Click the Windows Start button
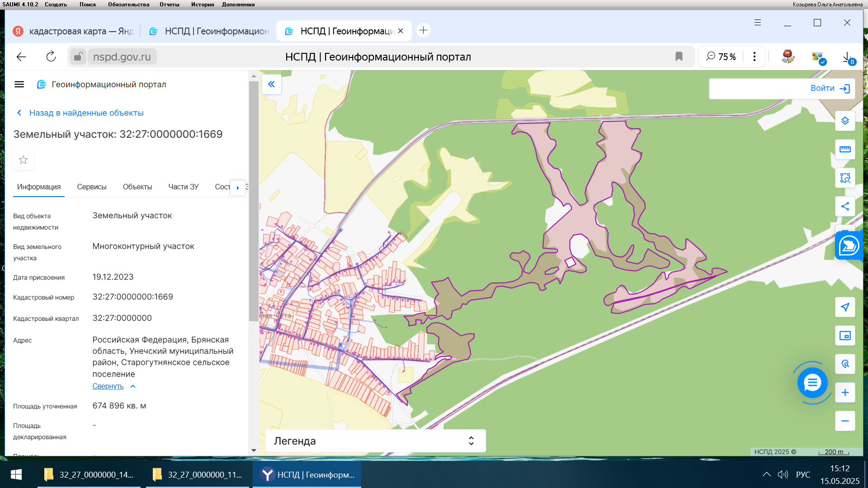Screen dimensions: 868x488 (16, 474)
